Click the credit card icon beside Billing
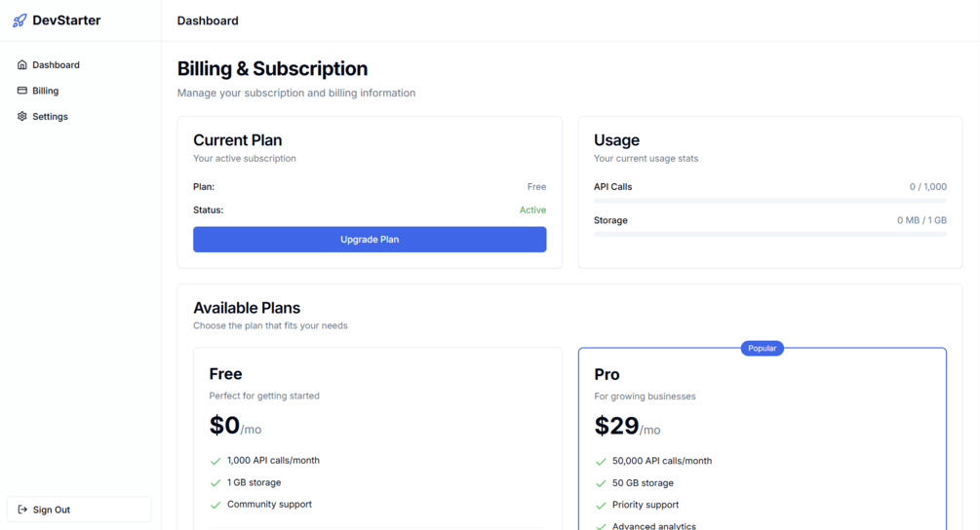The height and width of the screenshot is (530, 980). tap(21, 91)
